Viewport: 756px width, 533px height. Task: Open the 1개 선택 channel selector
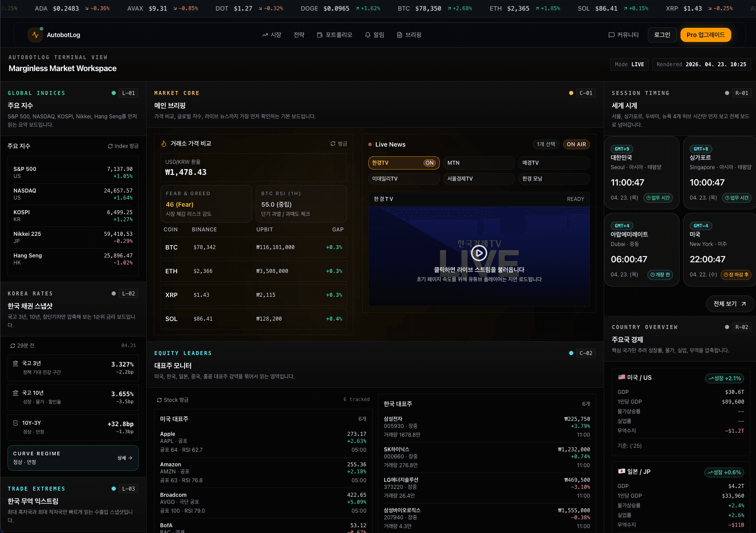pyautogui.click(x=546, y=144)
